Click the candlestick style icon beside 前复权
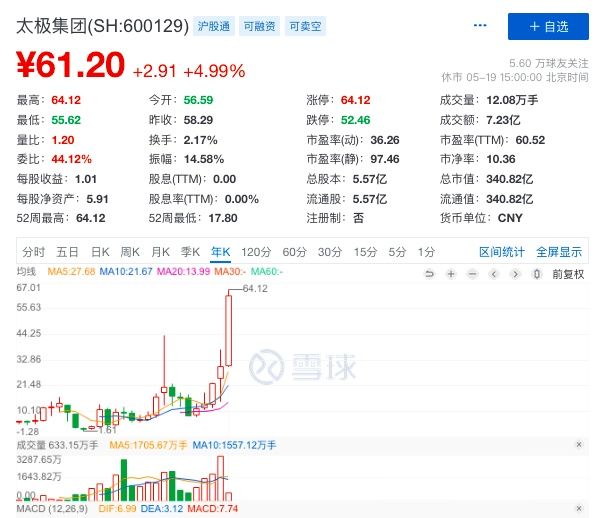The width and height of the screenshot is (608, 518). (537, 274)
